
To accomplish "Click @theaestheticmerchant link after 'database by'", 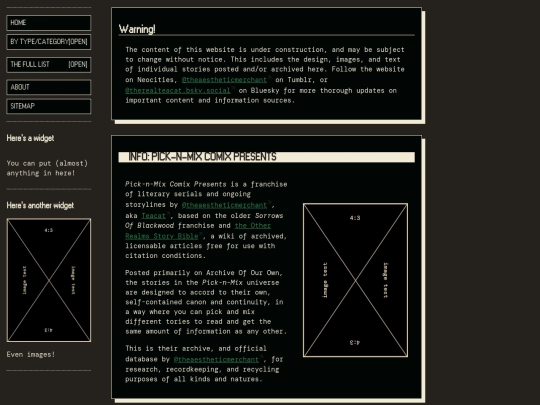I will tap(216, 360).
